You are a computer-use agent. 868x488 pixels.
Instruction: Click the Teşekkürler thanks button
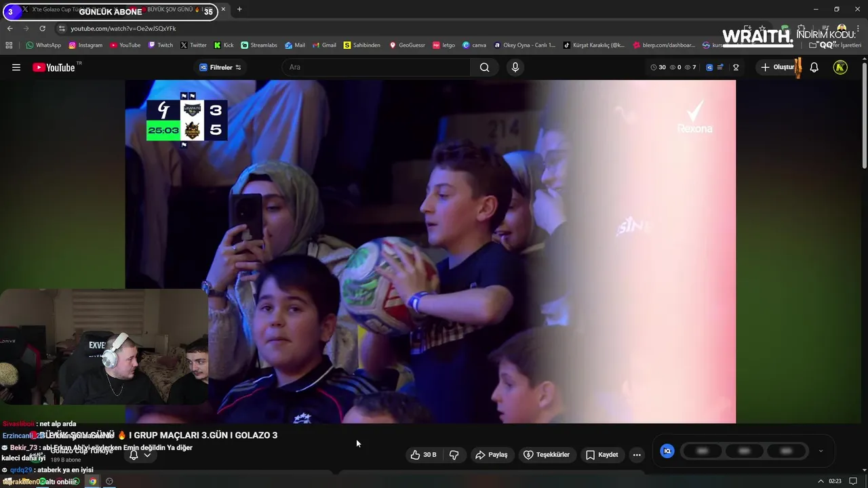(547, 455)
